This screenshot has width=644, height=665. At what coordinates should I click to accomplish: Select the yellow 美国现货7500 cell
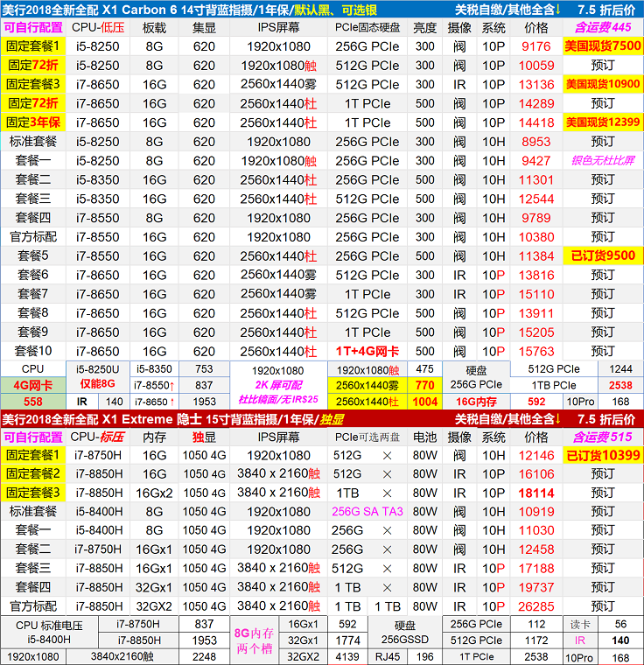pyautogui.click(x=602, y=45)
